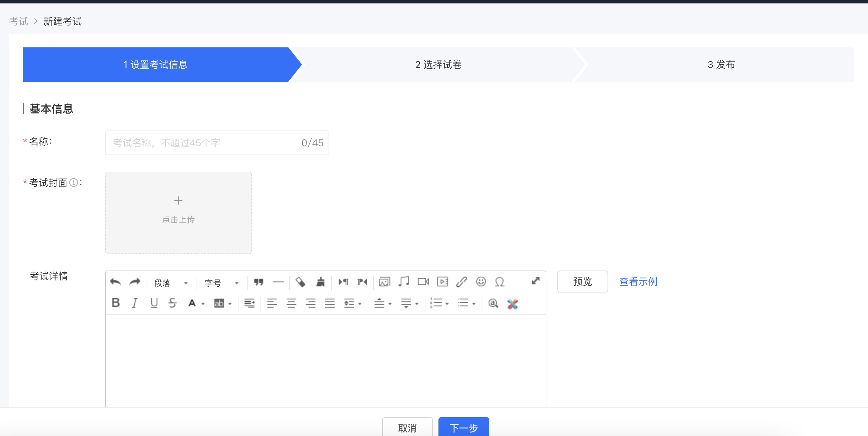This screenshot has height=436, width=868.
Task: Toggle underline formatting
Action: (154, 303)
